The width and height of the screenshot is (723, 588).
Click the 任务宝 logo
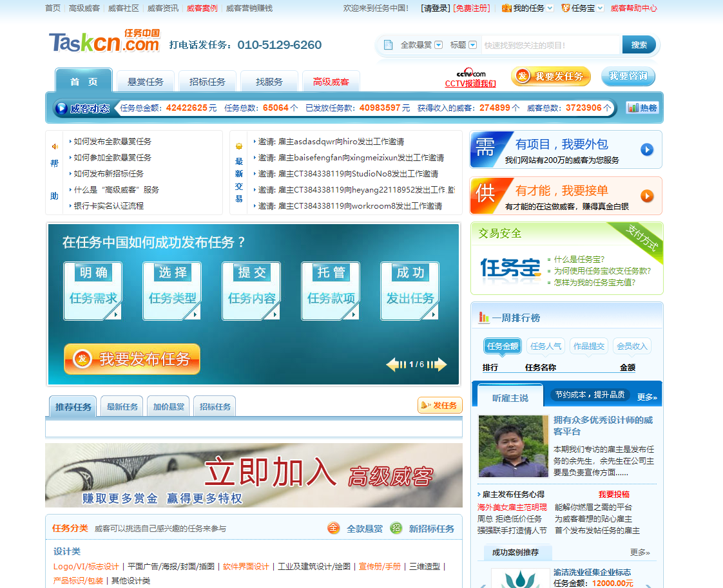point(510,269)
